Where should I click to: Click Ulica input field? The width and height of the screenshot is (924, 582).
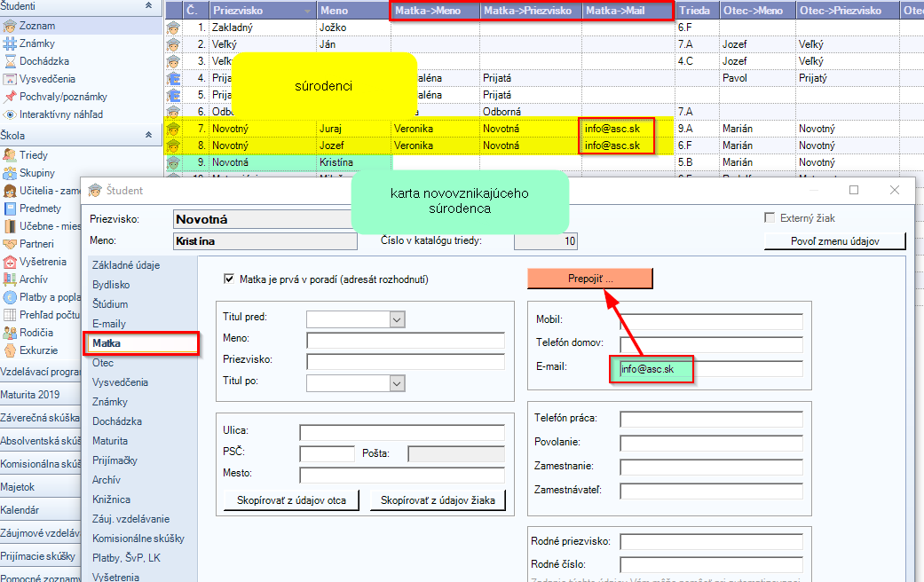[x=402, y=432]
